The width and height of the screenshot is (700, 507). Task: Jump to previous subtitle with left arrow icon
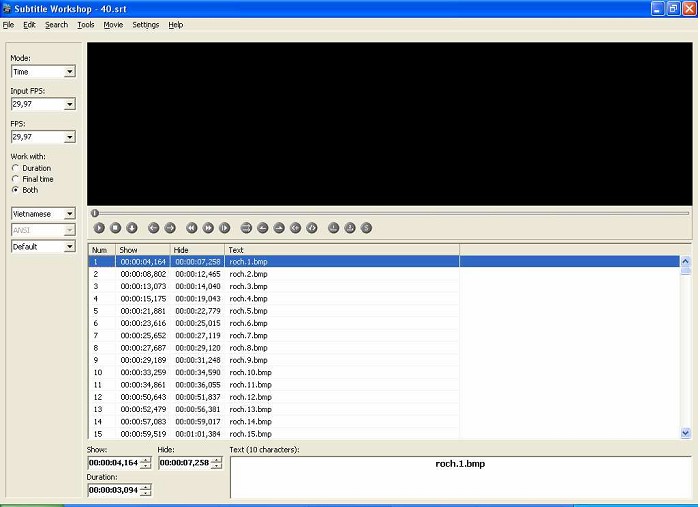(x=154, y=228)
